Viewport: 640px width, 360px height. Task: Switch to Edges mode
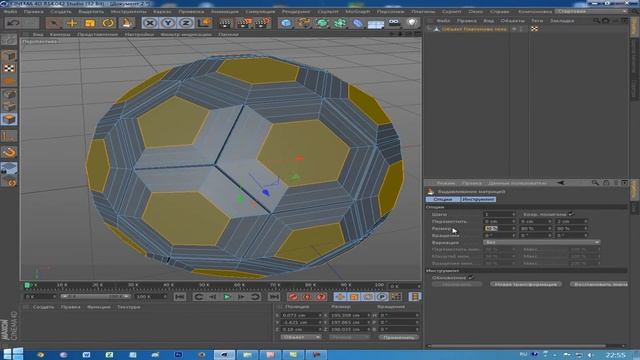click(x=9, y=107)
